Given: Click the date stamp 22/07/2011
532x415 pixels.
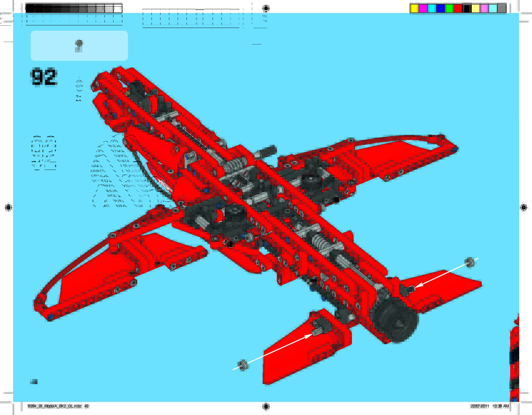Looking at the screenshot, I should tap(480, 406).
